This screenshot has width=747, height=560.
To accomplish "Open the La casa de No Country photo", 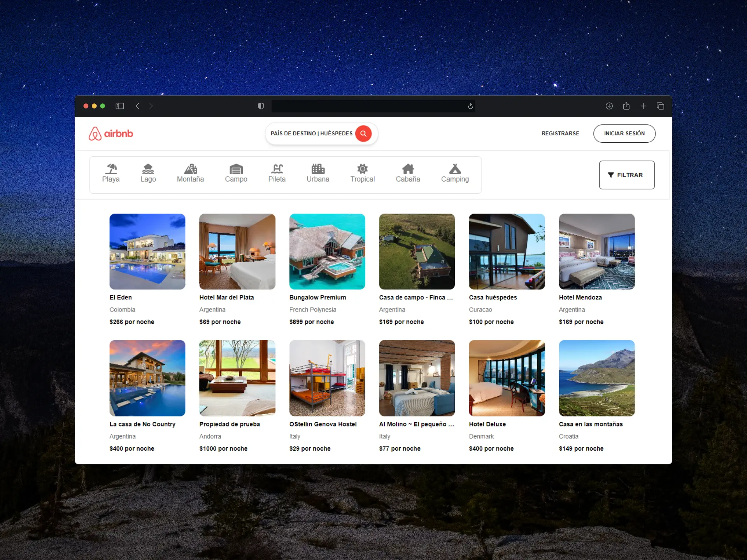I will 147,378.
